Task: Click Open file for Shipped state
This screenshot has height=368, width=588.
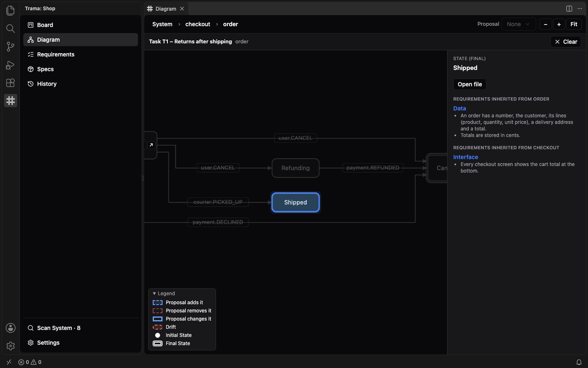Action: coord(470,84)
